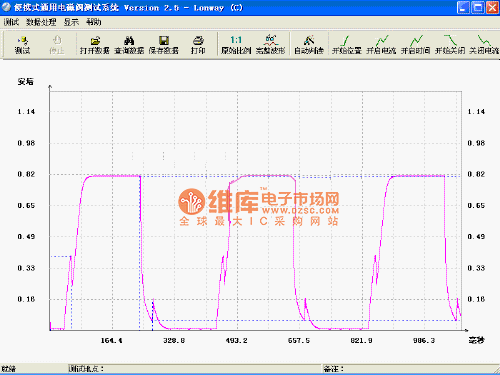Image resolution: width=500 pixels, height=375 pixels.
Task: Click the blue dashed cursor line near zero
Action: (307, 320)
